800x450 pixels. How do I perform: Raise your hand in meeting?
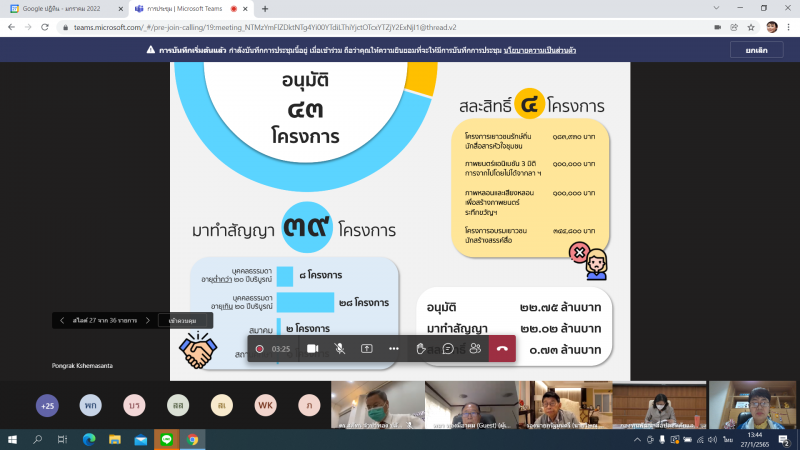[x=420, y=349]
